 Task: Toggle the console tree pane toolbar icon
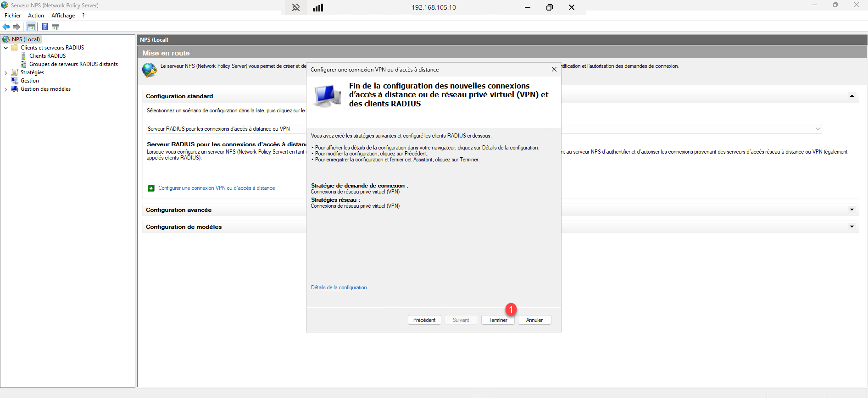coord(31,27)
